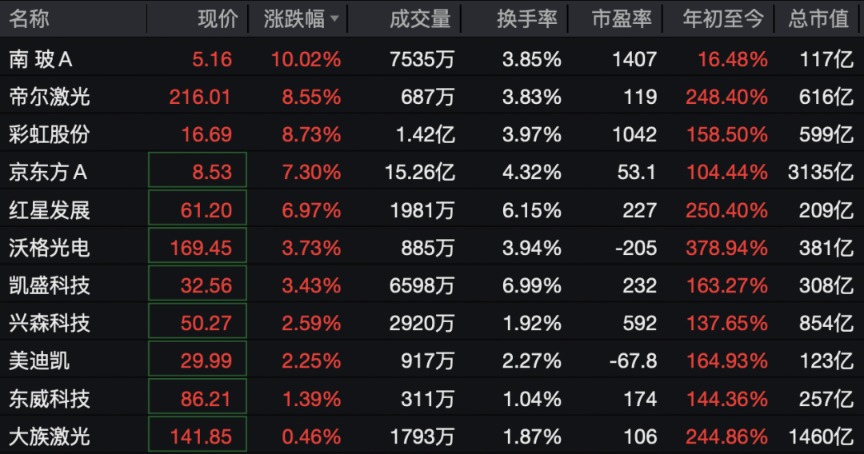The width and height of the screenshot is (864, 454).
Task: Sort by 市盈率 column header
Action: (622, 19)
